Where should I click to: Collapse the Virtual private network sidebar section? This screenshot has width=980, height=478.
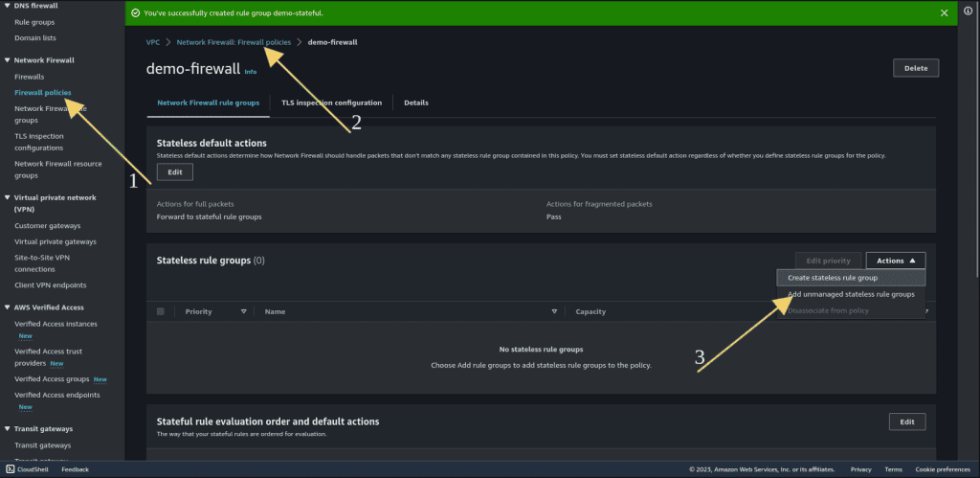click(8, 197)
